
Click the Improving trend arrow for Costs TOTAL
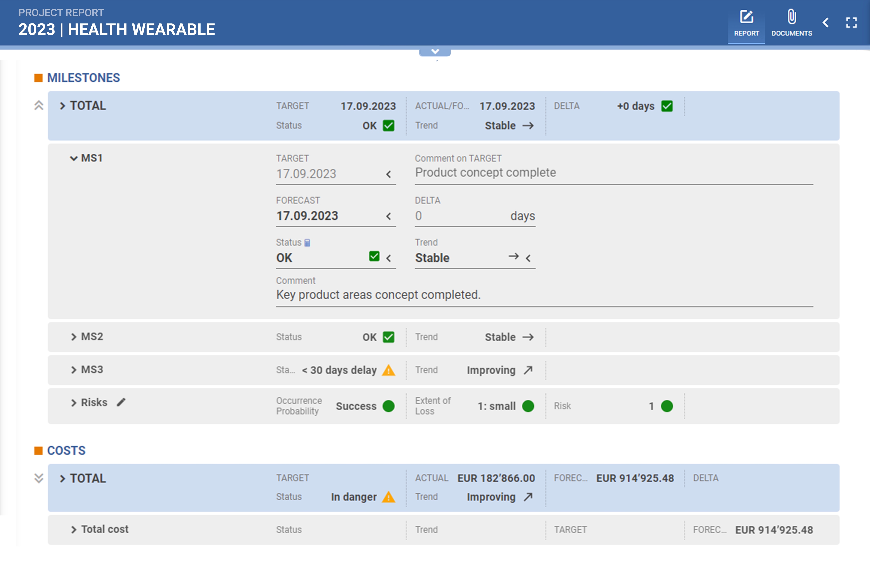pyautogui.click(x=528, y=497)
